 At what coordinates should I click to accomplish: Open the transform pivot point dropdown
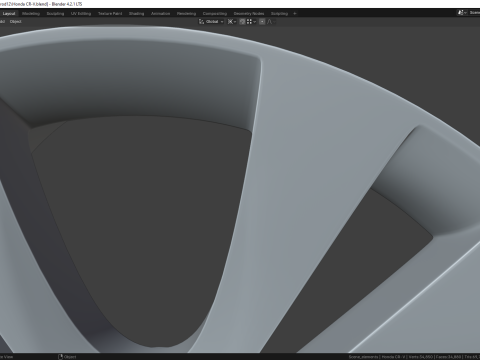point(232,22)
